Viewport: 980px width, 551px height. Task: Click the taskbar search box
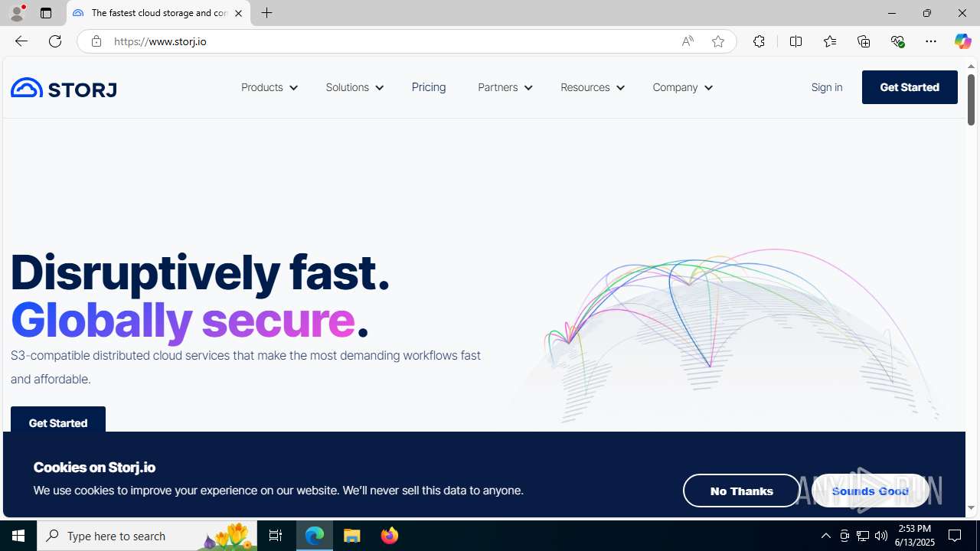click(147, 536)
